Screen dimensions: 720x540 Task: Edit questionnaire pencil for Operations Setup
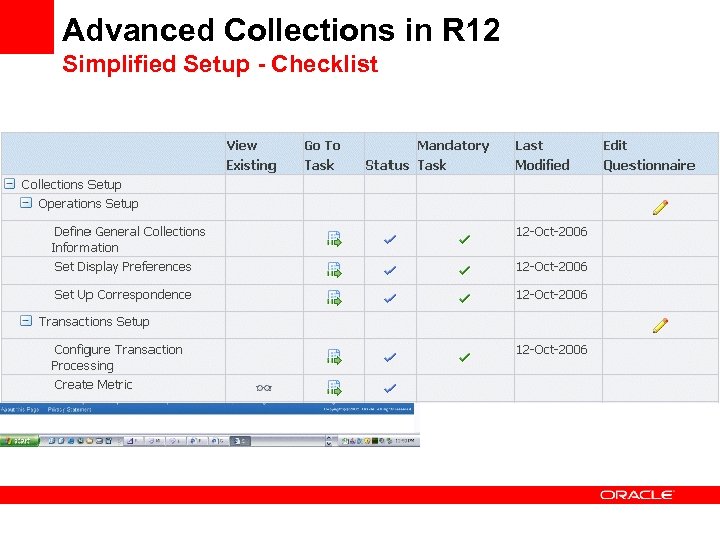click(660, 208)
